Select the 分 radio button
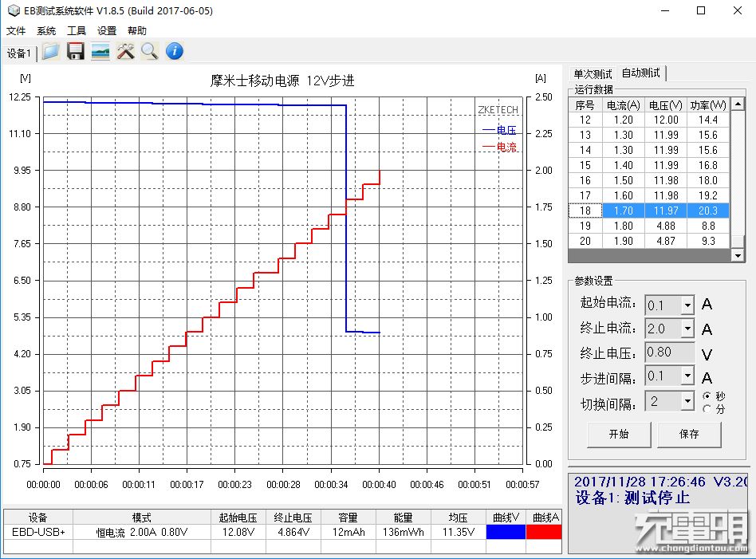This screenshot has width=756, height=559. coord(707,409)
